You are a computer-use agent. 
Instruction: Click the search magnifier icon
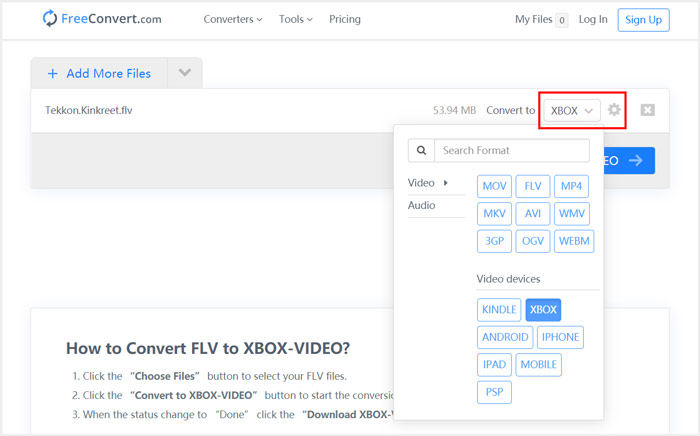click(x=421, y=150)
